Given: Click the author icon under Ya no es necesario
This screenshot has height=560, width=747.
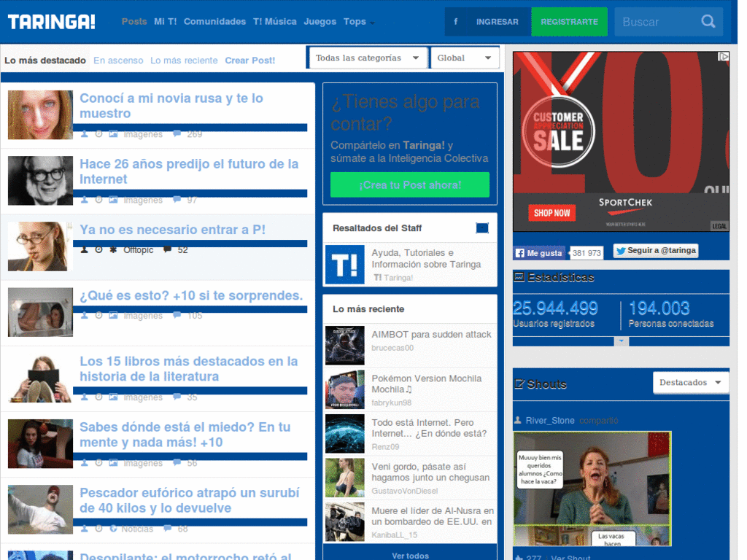Looking at the screenshot, I should coord(85,249).
